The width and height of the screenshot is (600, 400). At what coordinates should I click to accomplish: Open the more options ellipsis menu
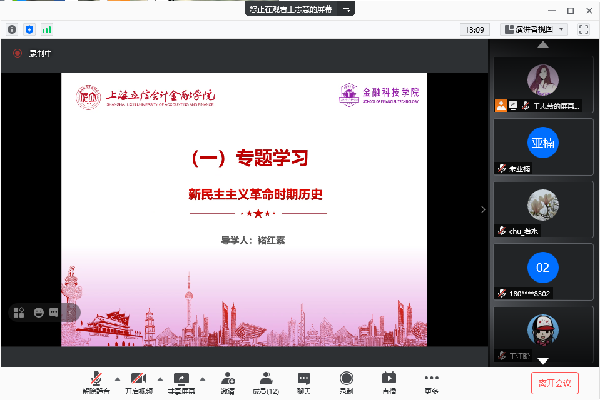[431, 381]
